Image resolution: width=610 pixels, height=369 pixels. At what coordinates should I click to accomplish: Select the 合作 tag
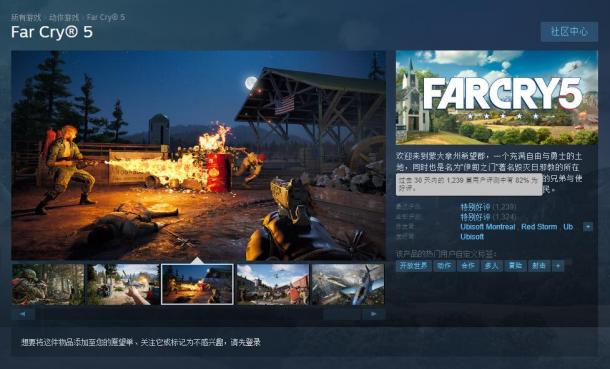pyautogui.click(x=468, y=266)
